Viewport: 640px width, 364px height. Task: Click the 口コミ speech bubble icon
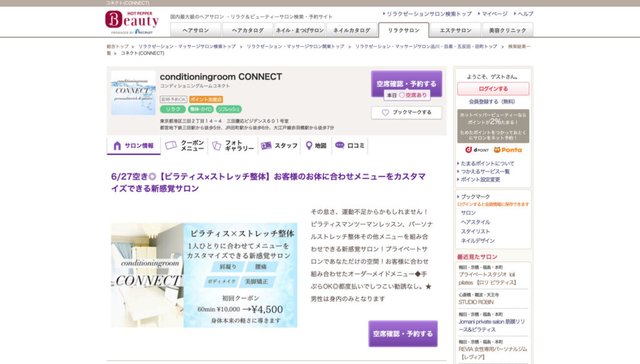[339, 145]
